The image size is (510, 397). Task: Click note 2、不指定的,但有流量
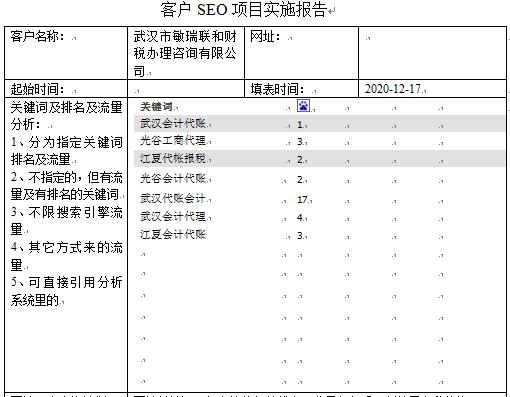(66, 186)
